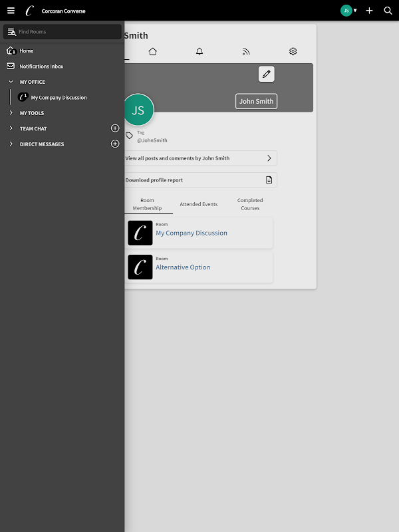Open the My Company Discussion room link
This screenshot has height=532, width=399.
pyautogui.click(x=192, y=233)
